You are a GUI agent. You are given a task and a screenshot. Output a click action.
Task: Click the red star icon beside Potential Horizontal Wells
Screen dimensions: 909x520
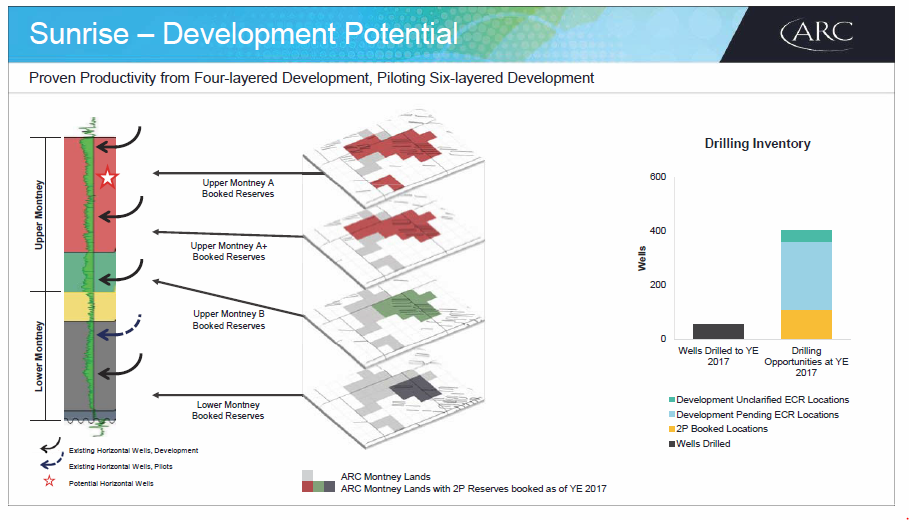49,481
